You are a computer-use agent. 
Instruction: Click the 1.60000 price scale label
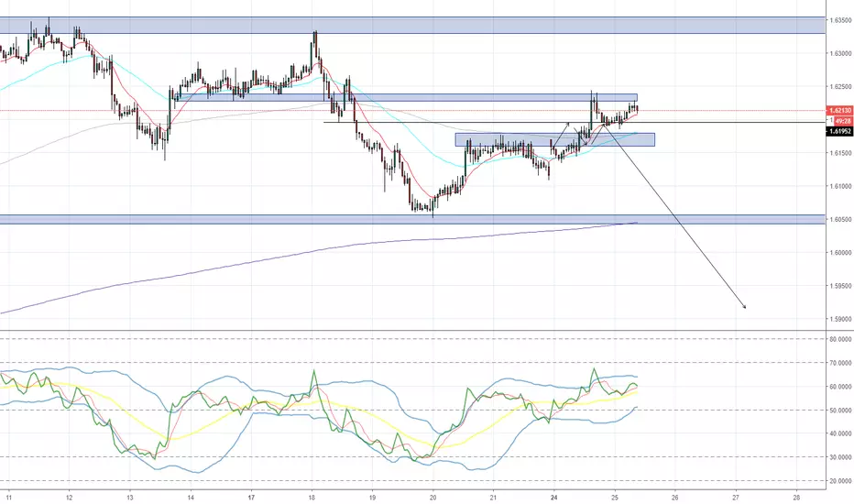pyautogui.click(x=840, y=253)
